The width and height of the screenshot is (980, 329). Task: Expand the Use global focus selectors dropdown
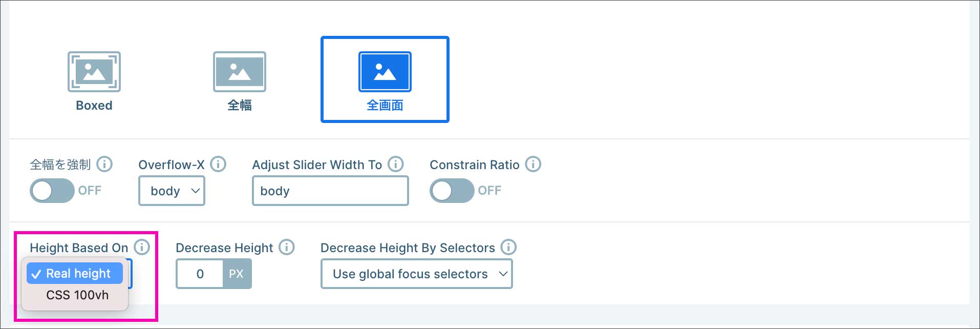pos(416,274)
